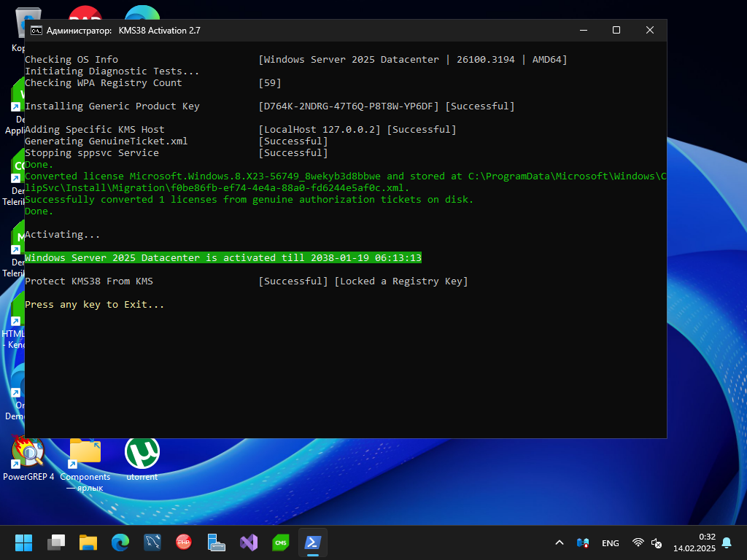
Task: Launch Visual Studio from the taskbar
Action: (x=249, y=542)
